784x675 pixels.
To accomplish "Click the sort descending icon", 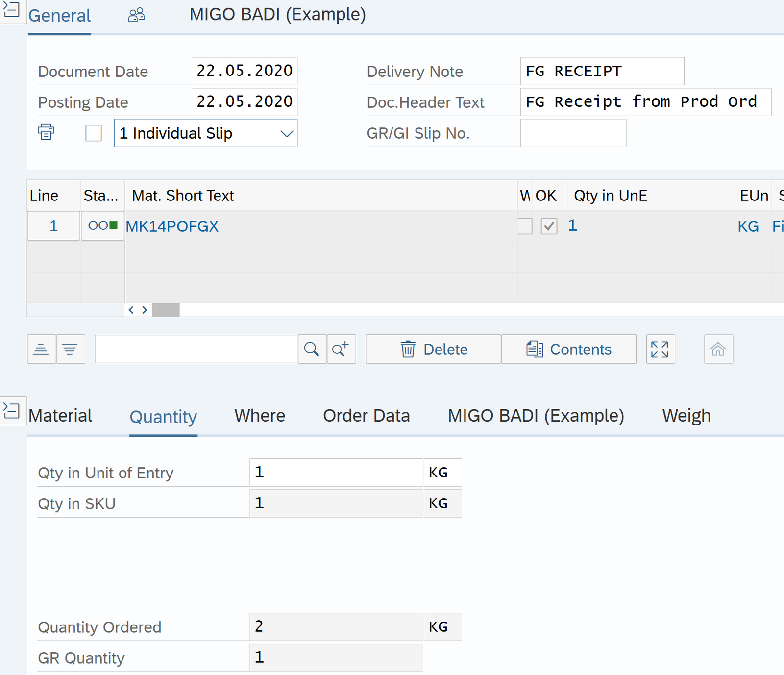I will (70, 350).
